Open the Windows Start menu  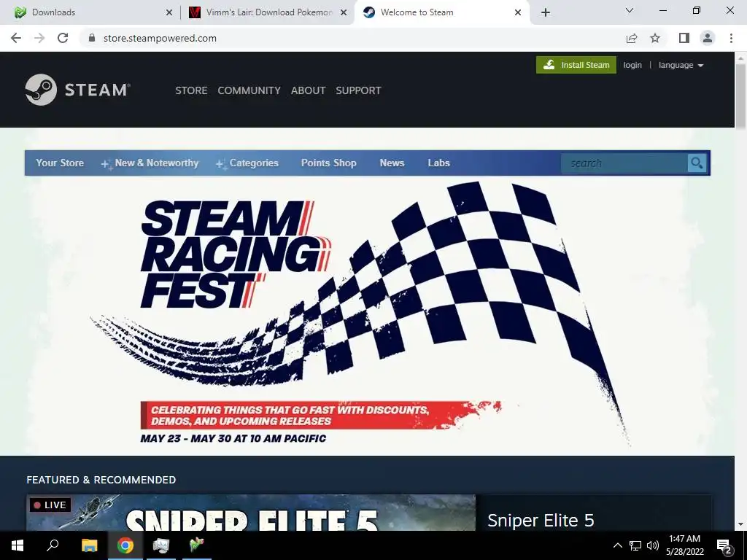click(18, 545)
